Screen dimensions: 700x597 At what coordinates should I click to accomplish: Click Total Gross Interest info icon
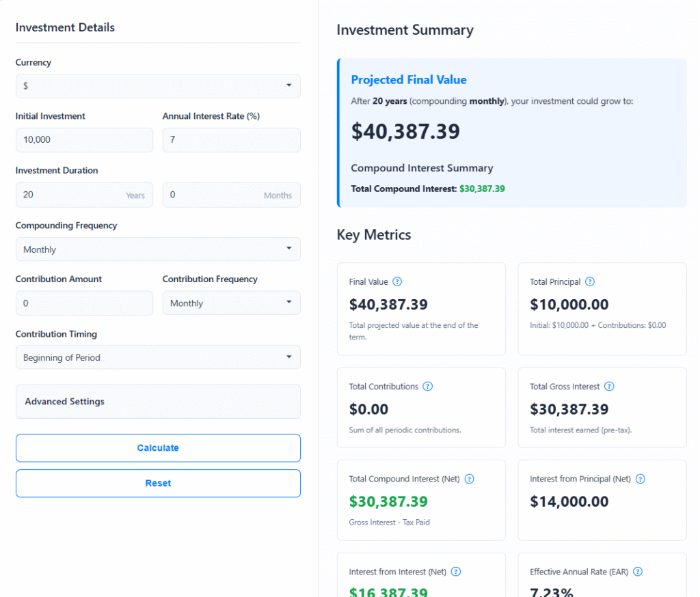tap(609, 387)
